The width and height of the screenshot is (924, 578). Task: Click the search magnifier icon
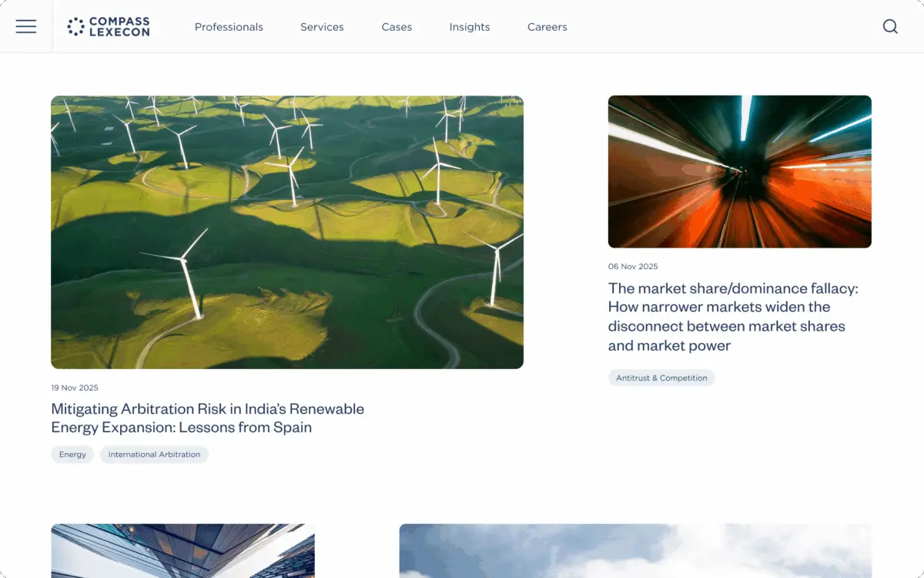point(890,27)
